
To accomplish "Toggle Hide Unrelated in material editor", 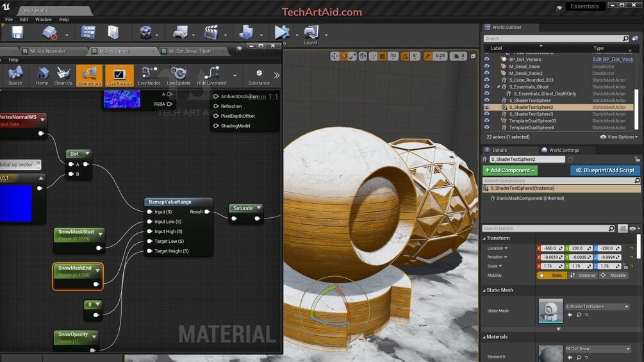I will (x=211, y=76).
